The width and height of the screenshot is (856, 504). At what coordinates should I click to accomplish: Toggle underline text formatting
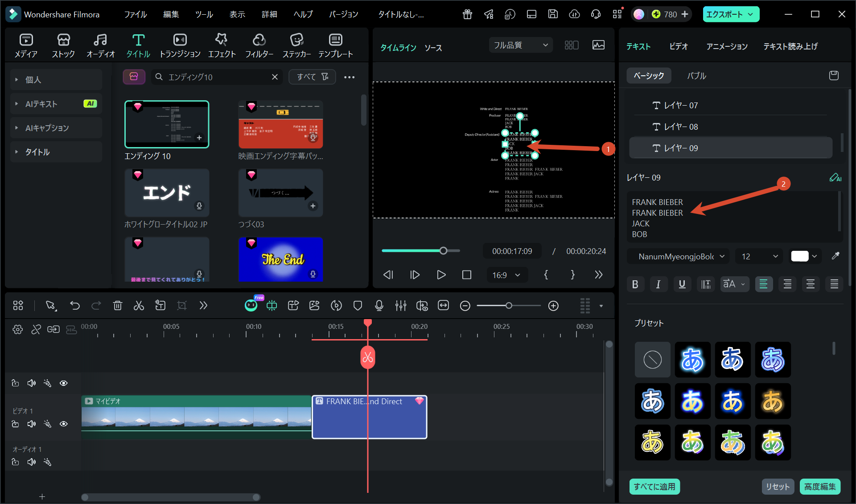pos(682,284)
